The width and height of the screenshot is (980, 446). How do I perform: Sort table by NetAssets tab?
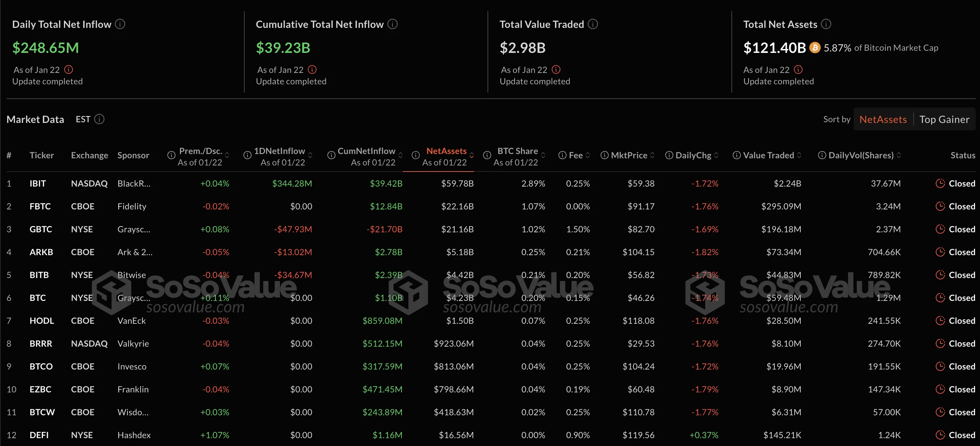click(x=882, y=119)
